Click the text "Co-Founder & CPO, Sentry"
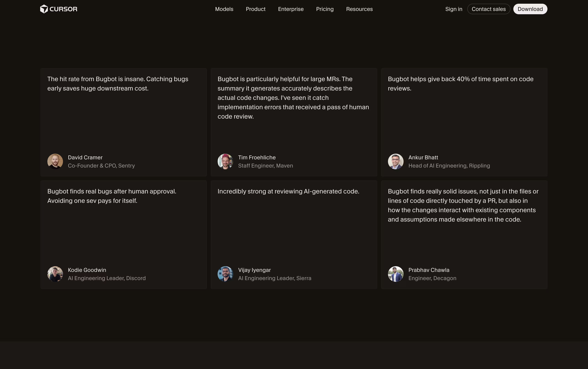This screenshot has height=369, width=588. tap(101, 166)
